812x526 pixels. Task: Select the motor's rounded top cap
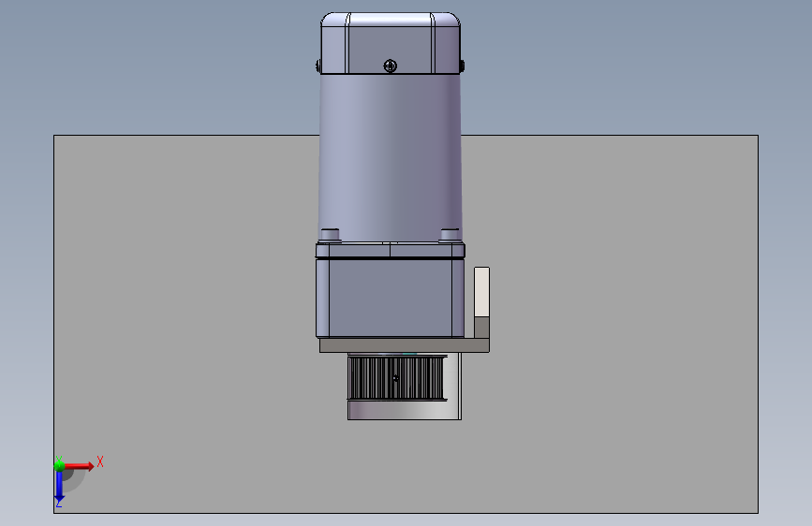point(391,43)
